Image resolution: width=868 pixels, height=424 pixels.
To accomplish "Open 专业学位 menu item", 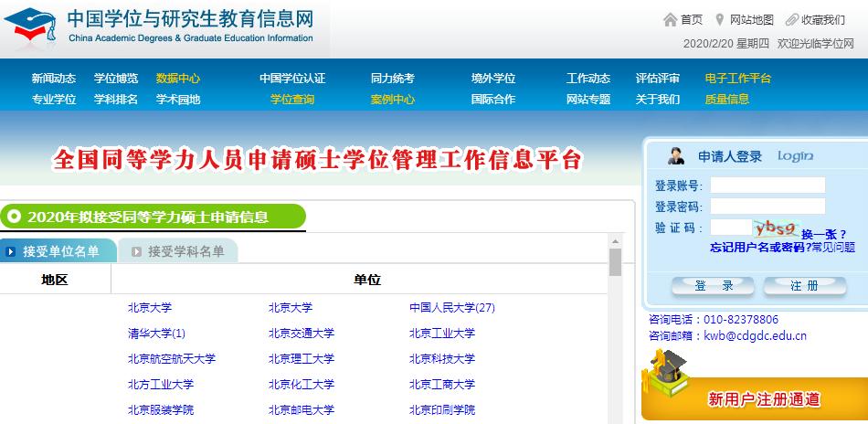I will [54, 100].
